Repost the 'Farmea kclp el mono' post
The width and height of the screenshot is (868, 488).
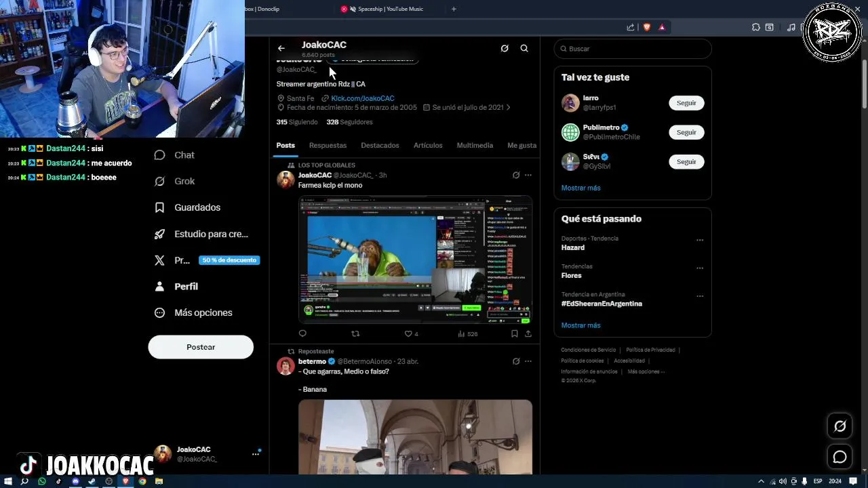355,333
